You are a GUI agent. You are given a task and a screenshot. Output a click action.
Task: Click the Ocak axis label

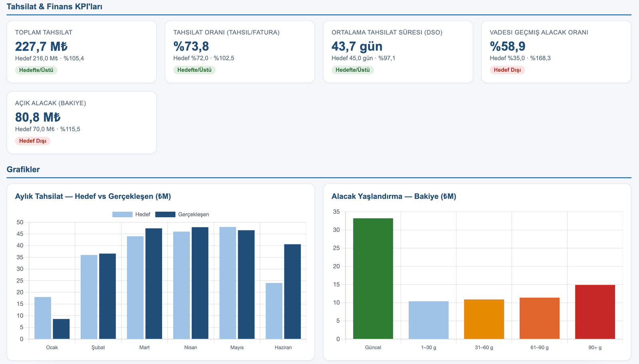[x=52, y=348]
